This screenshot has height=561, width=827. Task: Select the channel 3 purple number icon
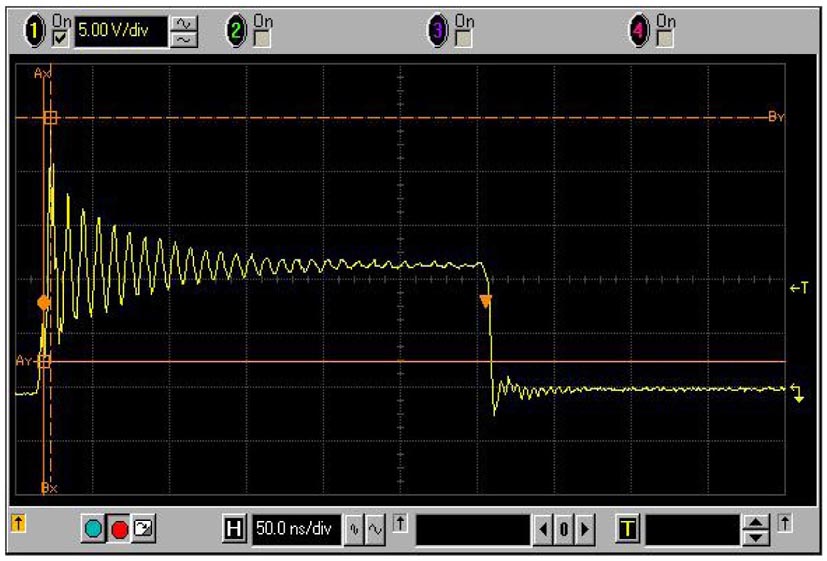(x=438, y=30)
